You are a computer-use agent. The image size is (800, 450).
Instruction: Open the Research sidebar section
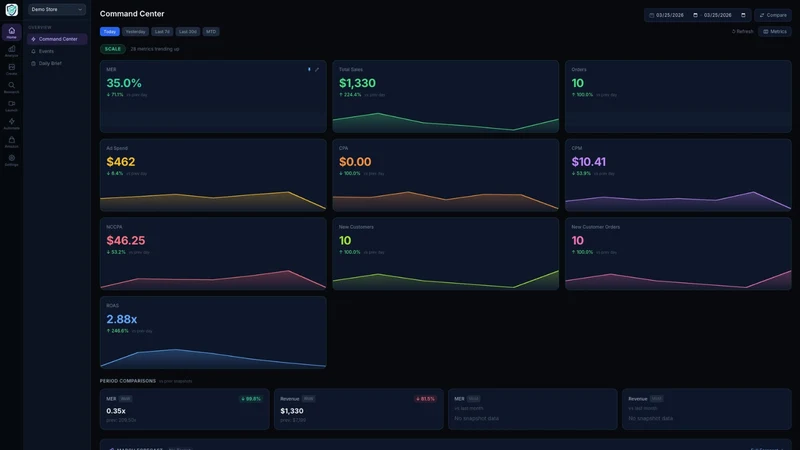click(11, 88)
